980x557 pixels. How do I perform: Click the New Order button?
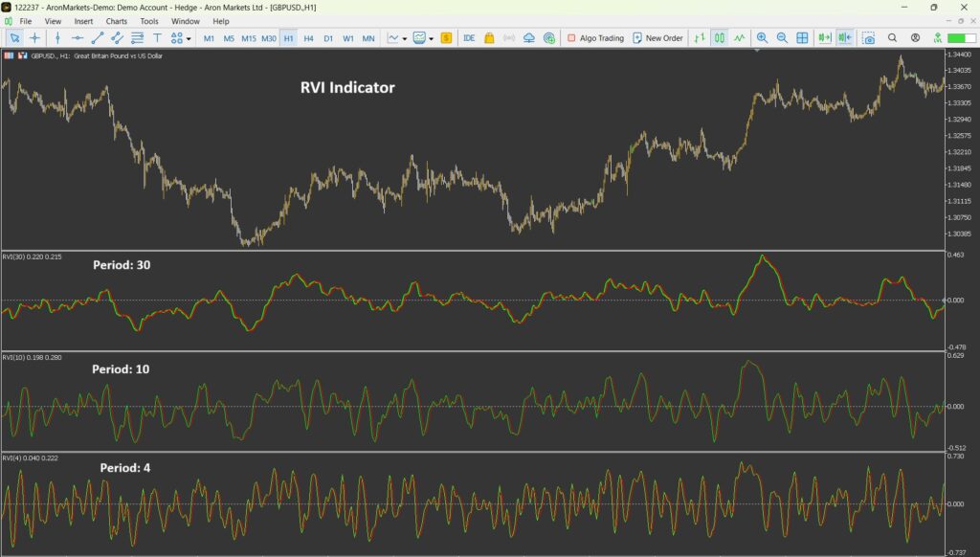coord(657,38)
